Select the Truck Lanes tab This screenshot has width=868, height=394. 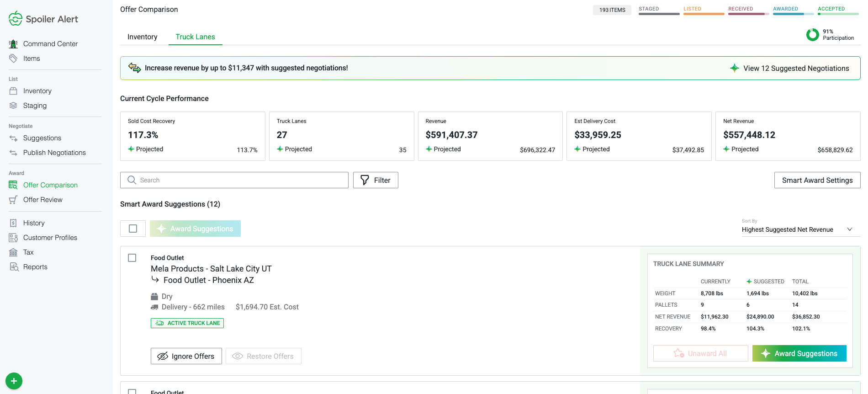point(195,37)
